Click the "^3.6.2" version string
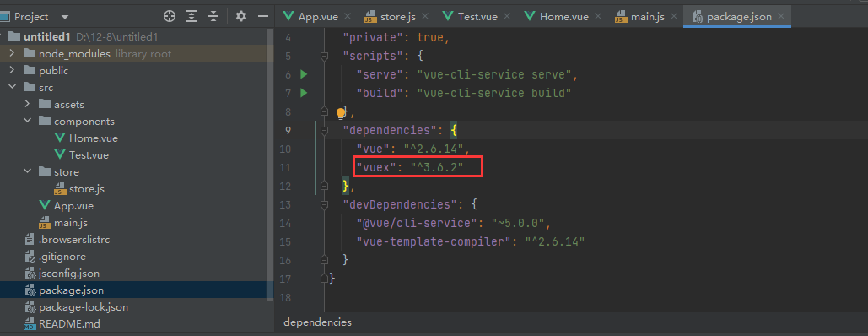The height and width of the screenshot is (336, 868). (437, 167)
